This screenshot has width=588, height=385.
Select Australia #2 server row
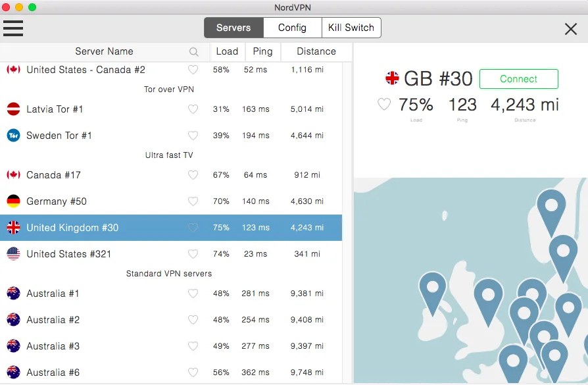click(x=171, y=319)
